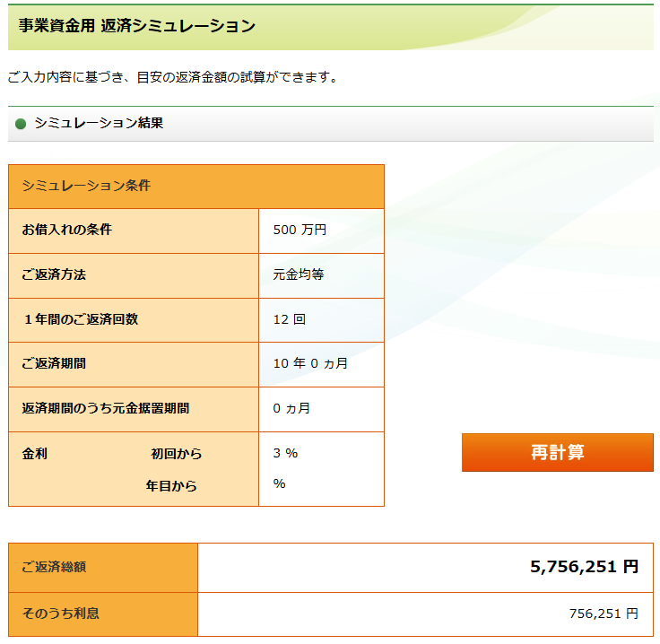The height and width of the screenshot is (644, 660).
Task: Click the 年目から interest label
Action: tap(171, 485)
